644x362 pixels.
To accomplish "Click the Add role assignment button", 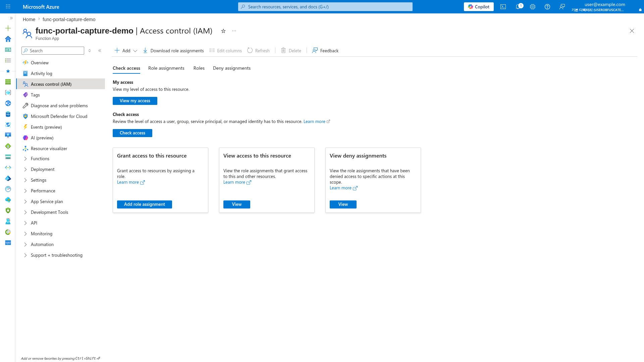I will pyautogui.click(x=145, y=204).
